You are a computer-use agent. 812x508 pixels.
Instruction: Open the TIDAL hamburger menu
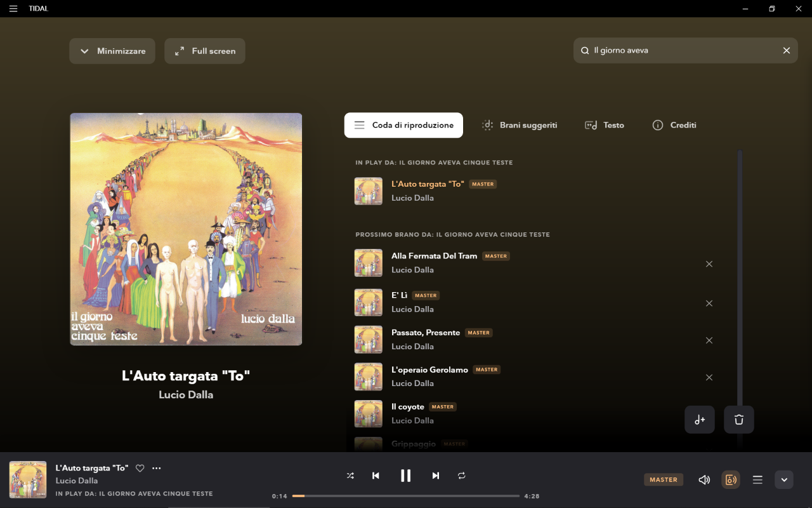(x=13, y=9)
